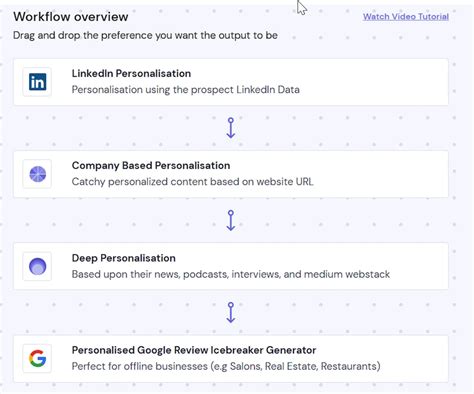Select the Personalised Google Review Icebreaker Generator title
This screenshot has width=474, height=394.
pos(194,350)
